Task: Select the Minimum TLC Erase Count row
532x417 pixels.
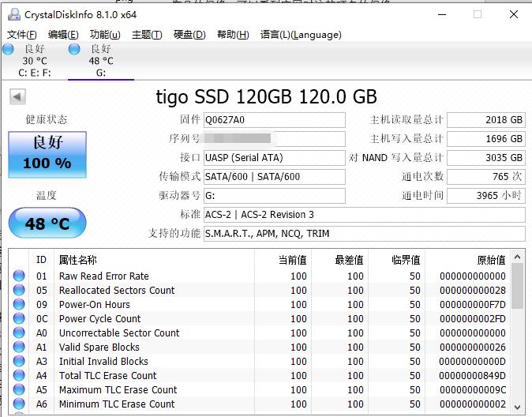Action: [x=260, y=404]
